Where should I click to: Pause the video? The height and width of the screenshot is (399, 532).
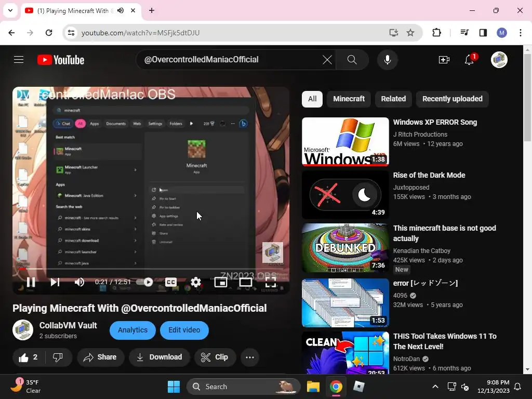pos(31,282)
